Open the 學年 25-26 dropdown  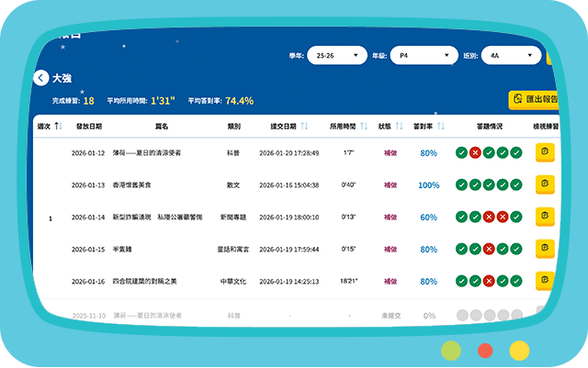tap(337, 55)
